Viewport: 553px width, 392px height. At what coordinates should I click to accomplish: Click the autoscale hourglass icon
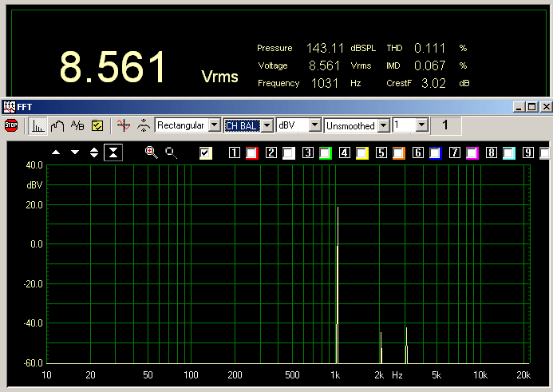(x=113, y=152)
